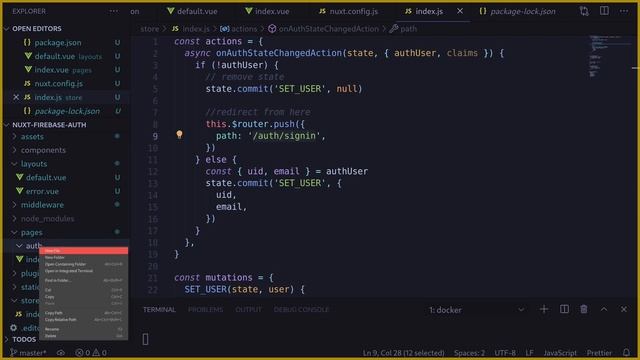Close the index.js editor tab
This screenshot has width=640, height=360.
[460, 11]
